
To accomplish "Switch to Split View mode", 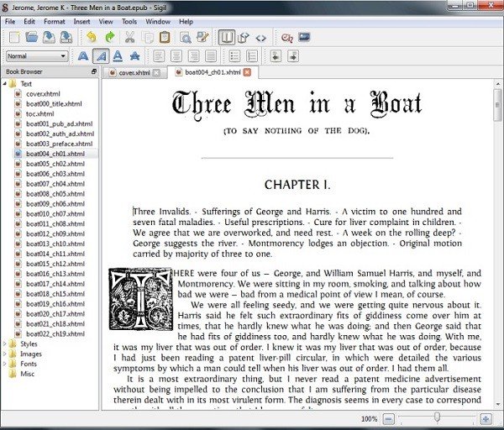I will 244,38.
